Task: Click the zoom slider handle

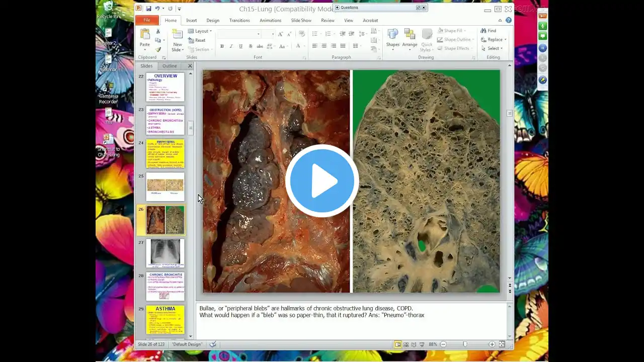Action: 465,344
